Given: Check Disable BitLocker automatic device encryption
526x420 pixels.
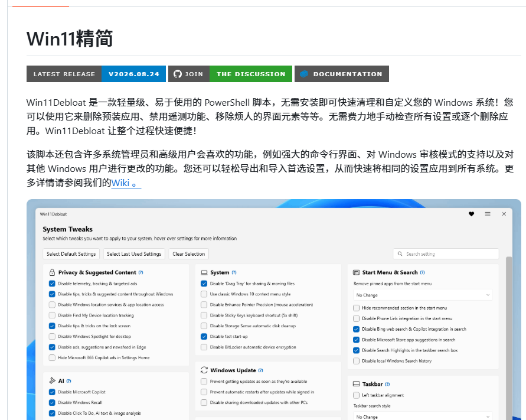Looking at the screenshot, I should click(x=204, y=347).
